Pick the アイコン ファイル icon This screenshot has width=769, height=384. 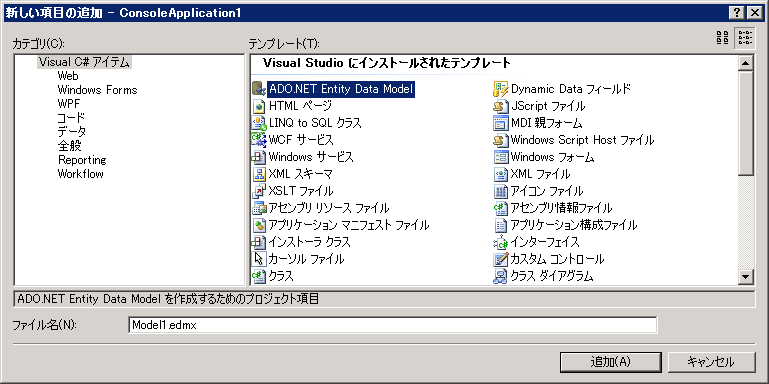pyautogui.click(x=500, y=191)
